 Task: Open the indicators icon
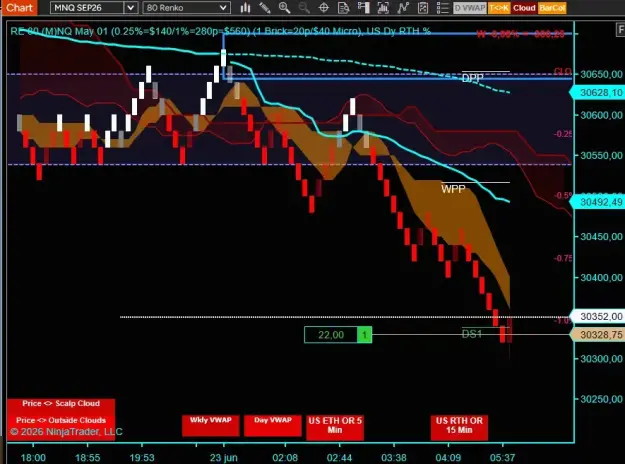click(403, 8)
